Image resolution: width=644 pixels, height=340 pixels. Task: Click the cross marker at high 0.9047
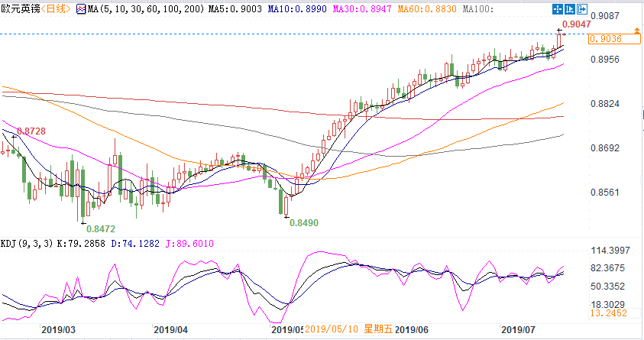[x=559, y=30]
